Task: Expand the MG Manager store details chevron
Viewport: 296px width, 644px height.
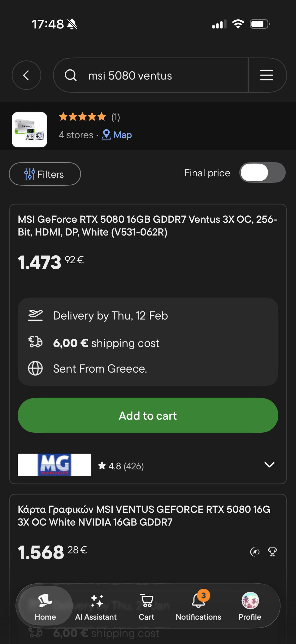Action: click(x=269, y=465)
